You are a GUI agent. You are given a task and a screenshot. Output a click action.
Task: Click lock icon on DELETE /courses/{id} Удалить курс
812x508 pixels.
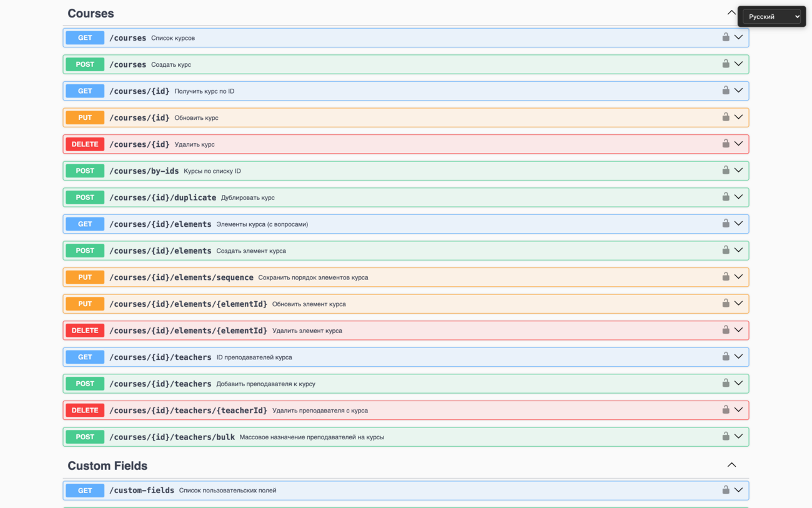(x=726, y=144)
